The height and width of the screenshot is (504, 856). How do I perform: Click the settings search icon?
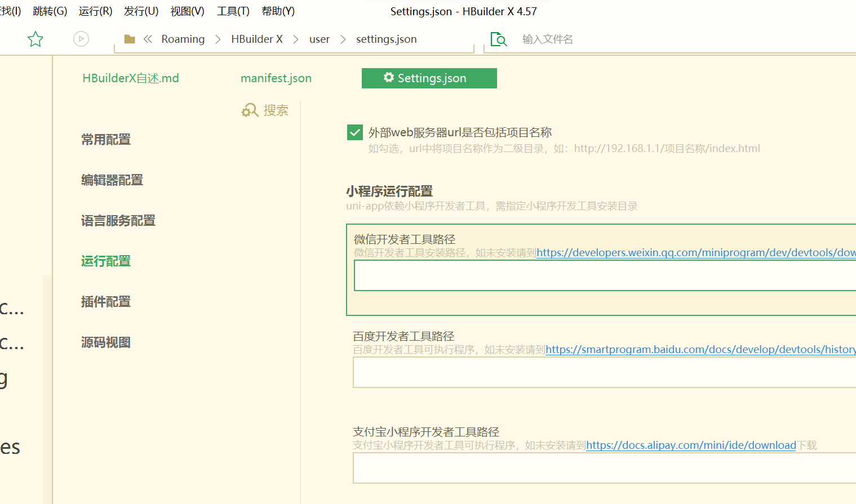coord(250,110)
